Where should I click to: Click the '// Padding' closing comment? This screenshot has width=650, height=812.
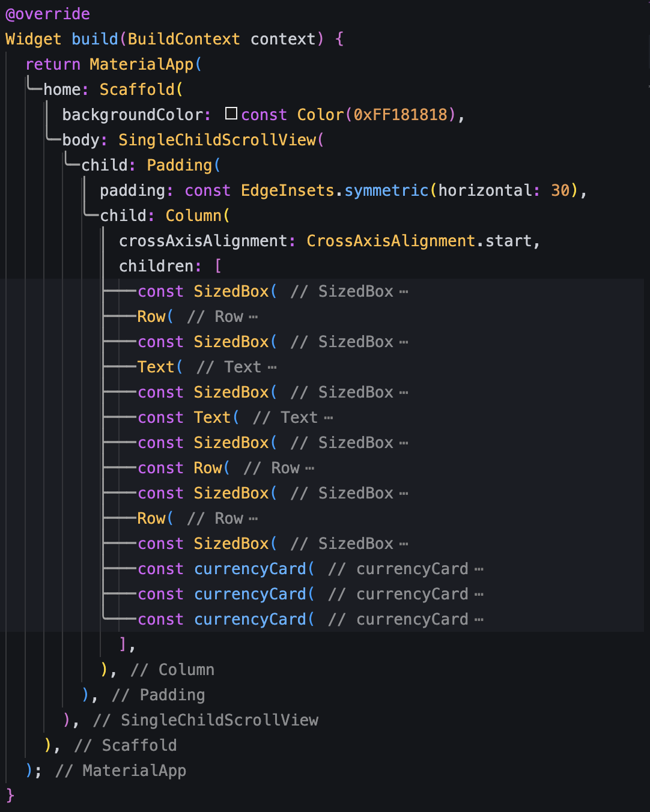[x=159, y=695]
